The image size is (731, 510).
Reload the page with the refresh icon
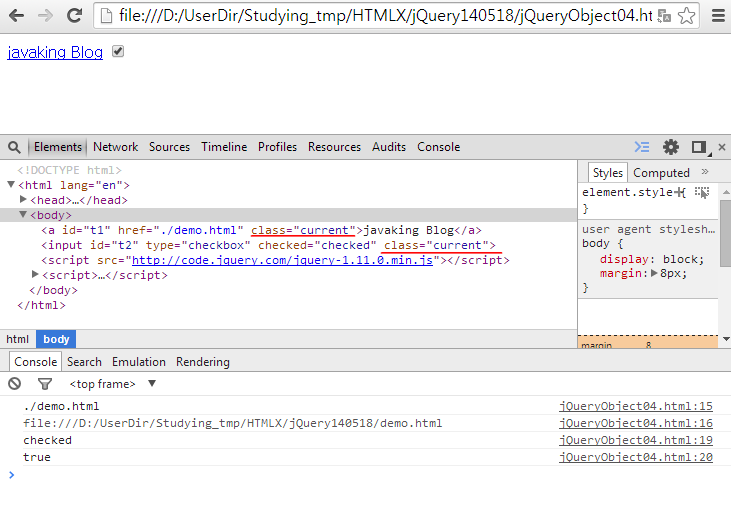75,15
